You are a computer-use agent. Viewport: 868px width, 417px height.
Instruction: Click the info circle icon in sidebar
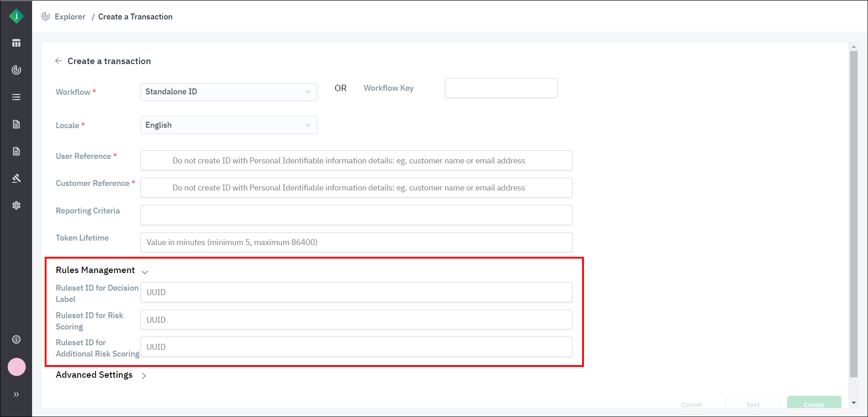click(16, 339)
